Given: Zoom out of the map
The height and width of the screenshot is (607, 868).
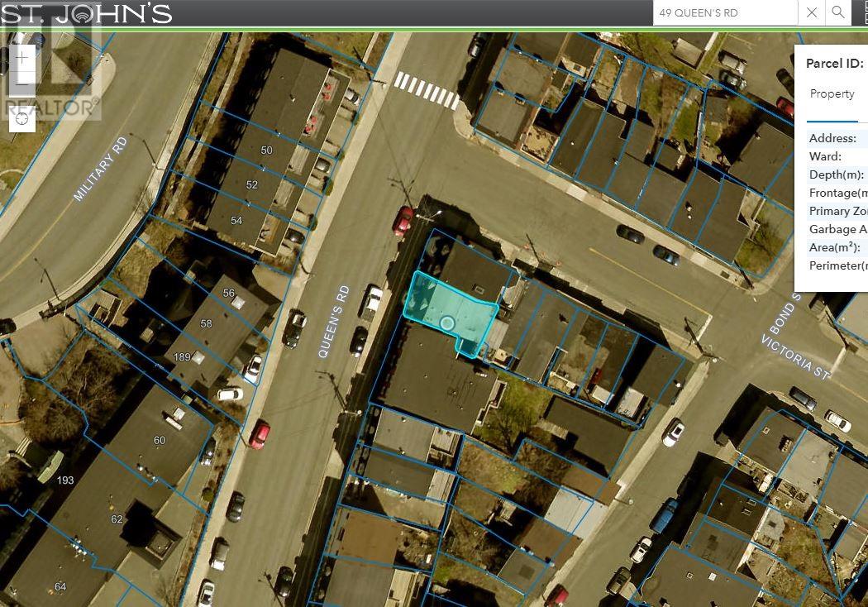Looking at the screenshot, I should coord(21,84).
